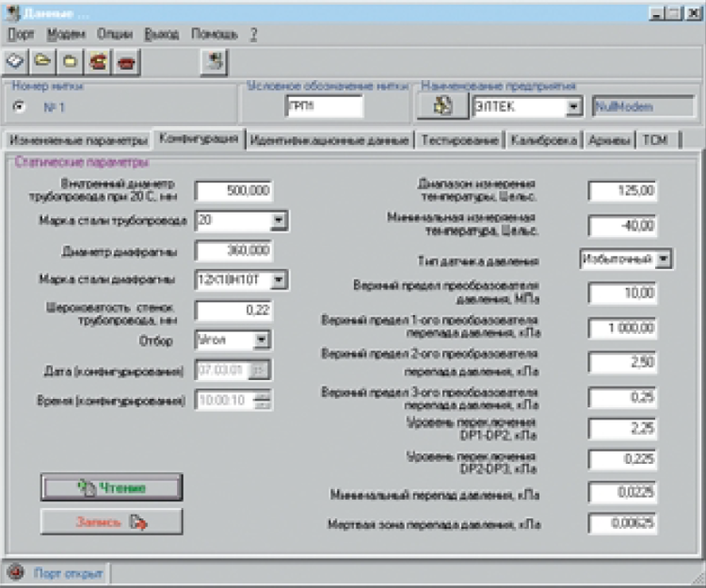The width and height of the screenshot is (706, 588).
Task: Click the enterprise list button beside ЭЛТЕК
Action: (x=442, y=106)
